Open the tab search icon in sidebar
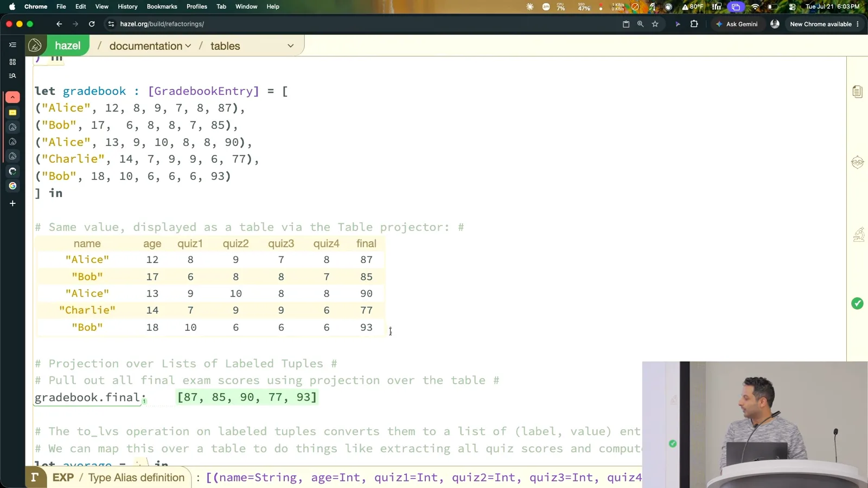The height and width of the screenshot is (488, 868). 12,76
